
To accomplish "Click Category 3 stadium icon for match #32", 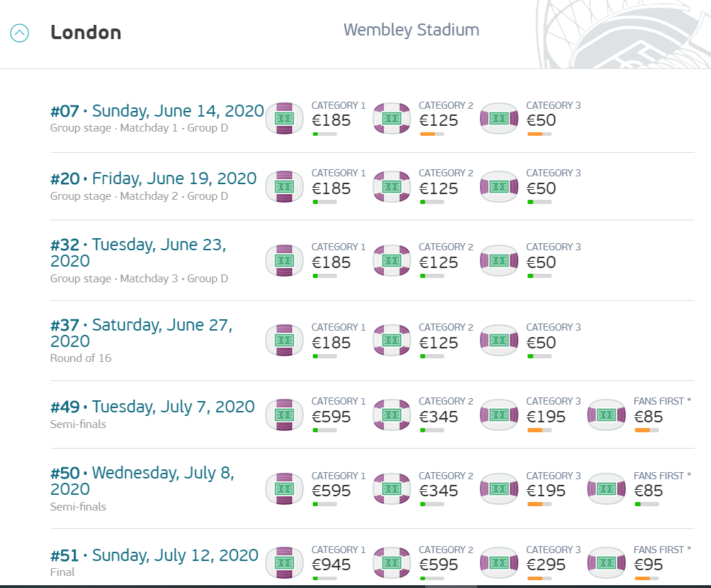I will pos(499,261).
